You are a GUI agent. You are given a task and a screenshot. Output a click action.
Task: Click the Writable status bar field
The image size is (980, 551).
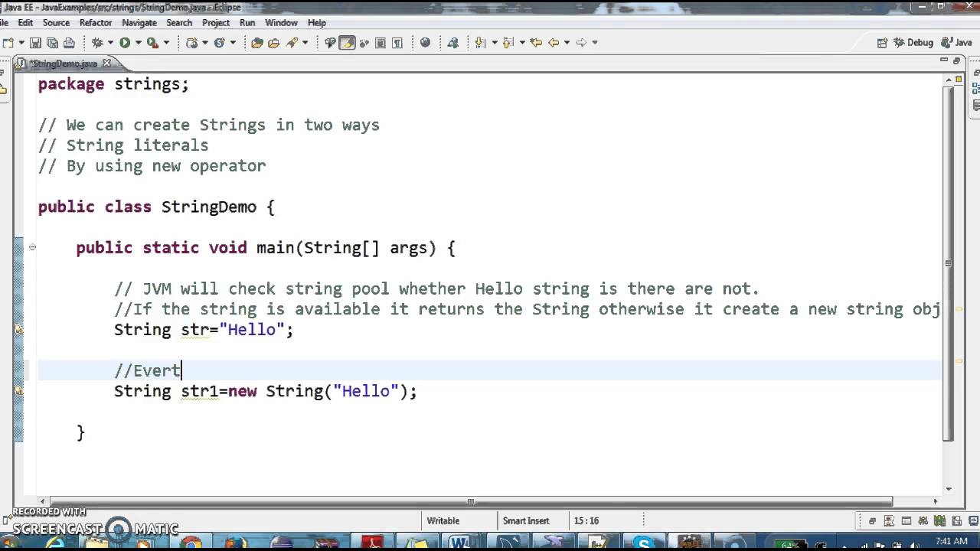tap(443, 520)
